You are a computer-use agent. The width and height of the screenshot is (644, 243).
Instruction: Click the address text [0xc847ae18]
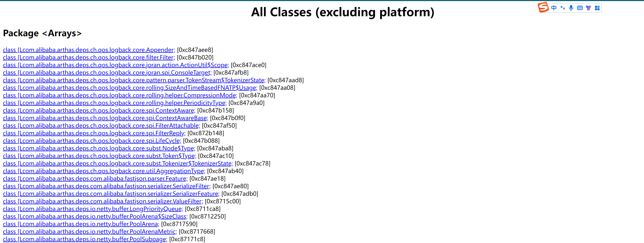[208, 179]
